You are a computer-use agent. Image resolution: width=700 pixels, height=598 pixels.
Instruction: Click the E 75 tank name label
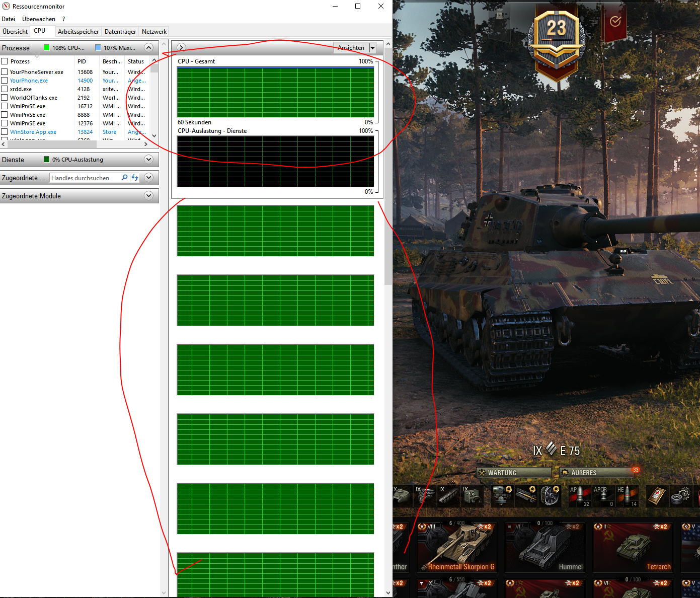570,451
